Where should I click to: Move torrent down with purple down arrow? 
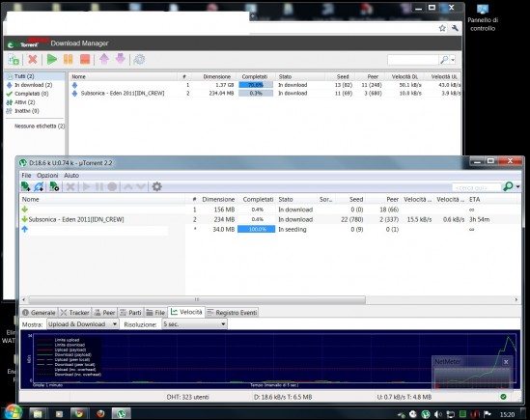tap(121, 59)
